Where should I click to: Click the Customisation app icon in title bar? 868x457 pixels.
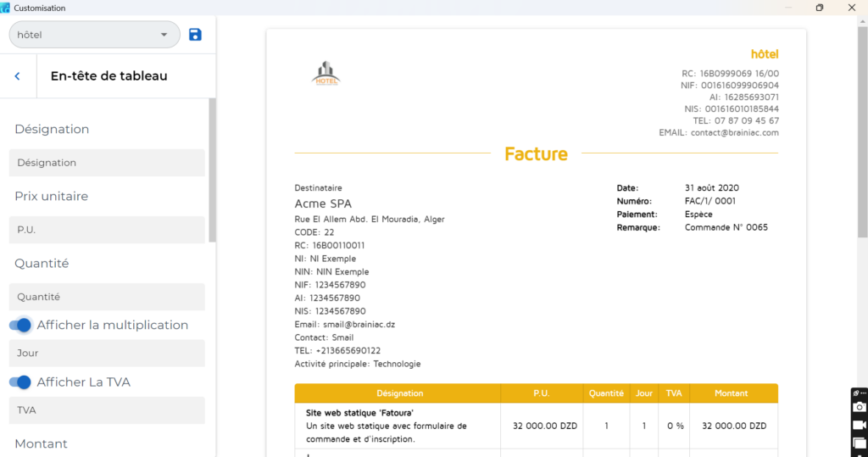coord(6,8)
